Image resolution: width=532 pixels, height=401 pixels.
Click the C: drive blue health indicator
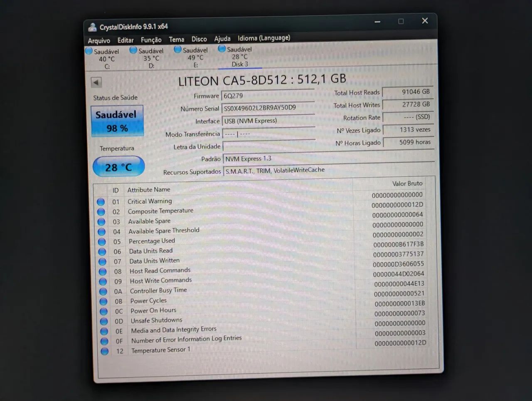tap(89, 51)
